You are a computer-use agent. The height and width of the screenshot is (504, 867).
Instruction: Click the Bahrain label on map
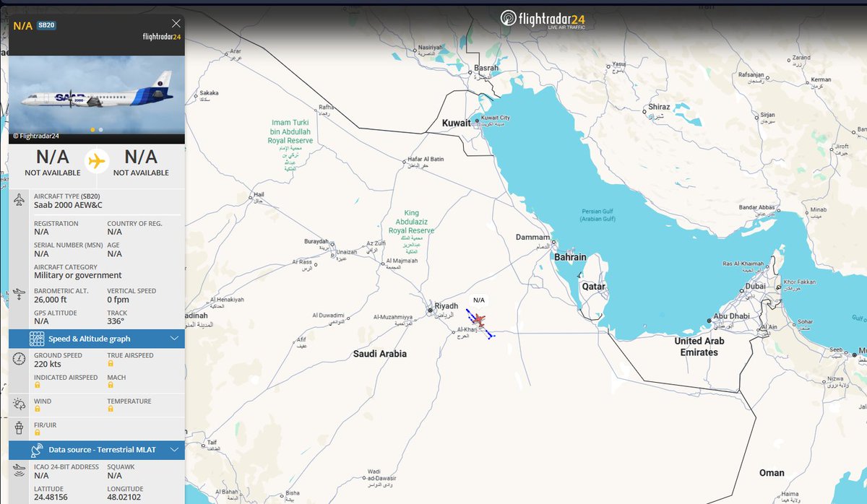pyautogui.click(x=570, y=256)
